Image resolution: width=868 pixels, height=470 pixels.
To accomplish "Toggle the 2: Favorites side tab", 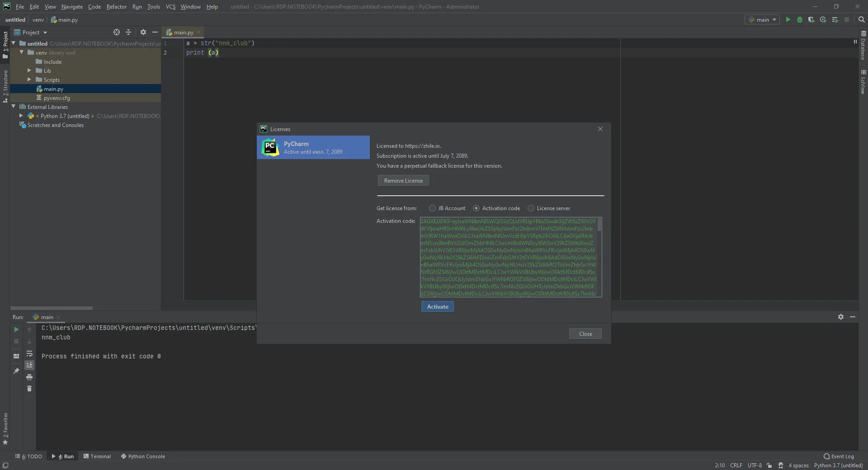I will (5, 428).
